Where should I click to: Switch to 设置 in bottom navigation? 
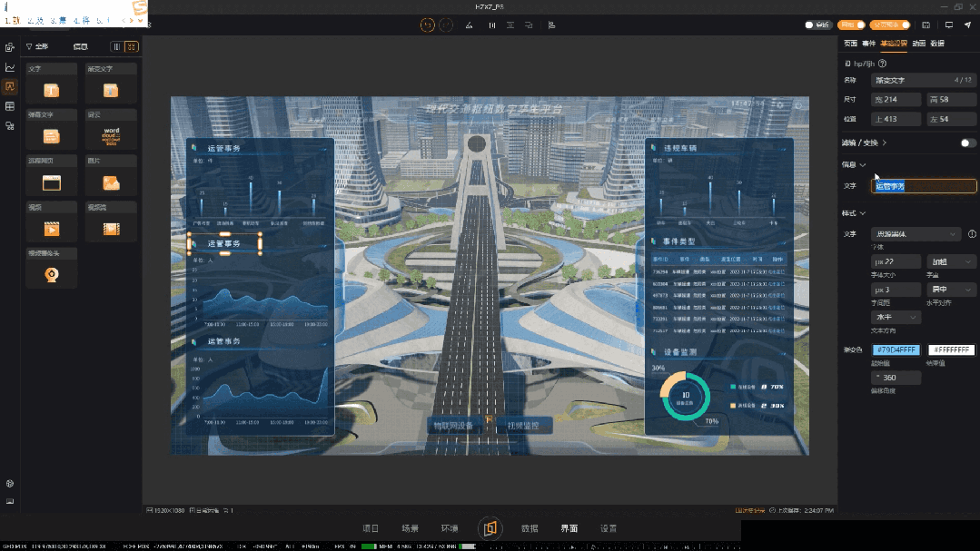[x=609, y=528]
